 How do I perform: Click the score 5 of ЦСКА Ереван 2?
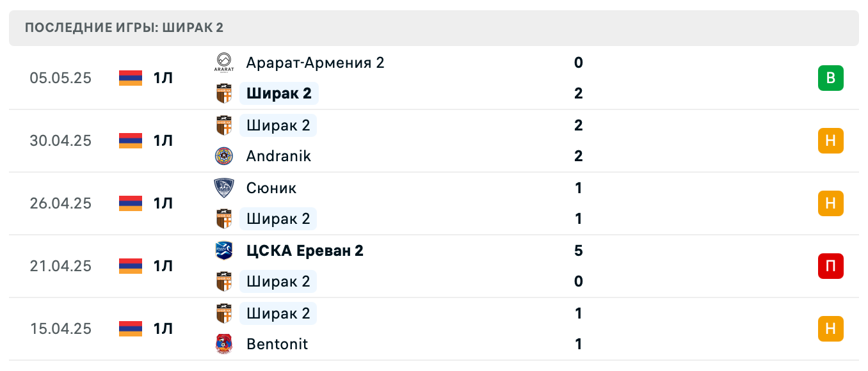(x=578, y=251)
